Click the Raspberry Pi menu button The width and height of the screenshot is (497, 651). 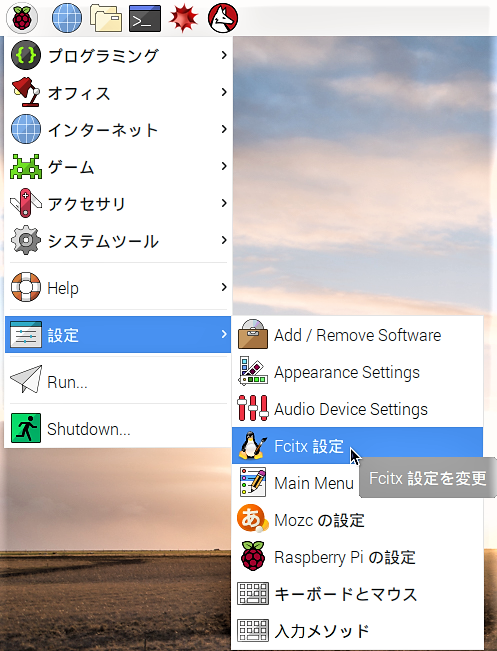[22, 18]
